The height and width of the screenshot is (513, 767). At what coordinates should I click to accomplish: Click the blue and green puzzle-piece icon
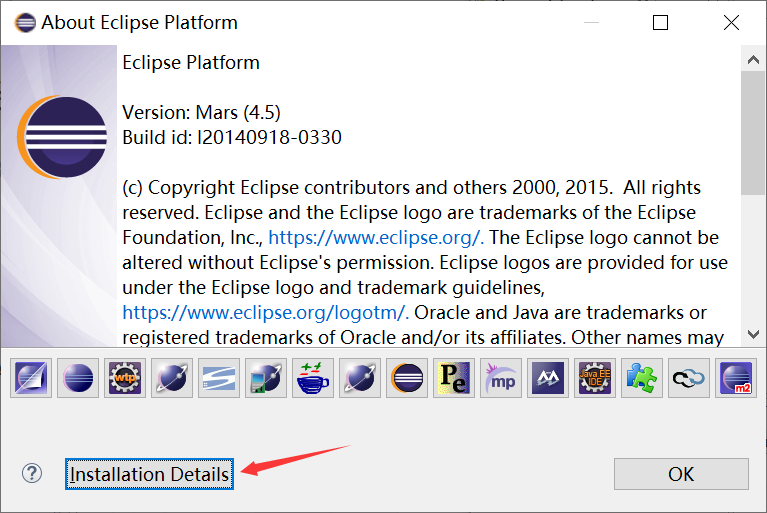pyautogui.click(x=642, y=378)
